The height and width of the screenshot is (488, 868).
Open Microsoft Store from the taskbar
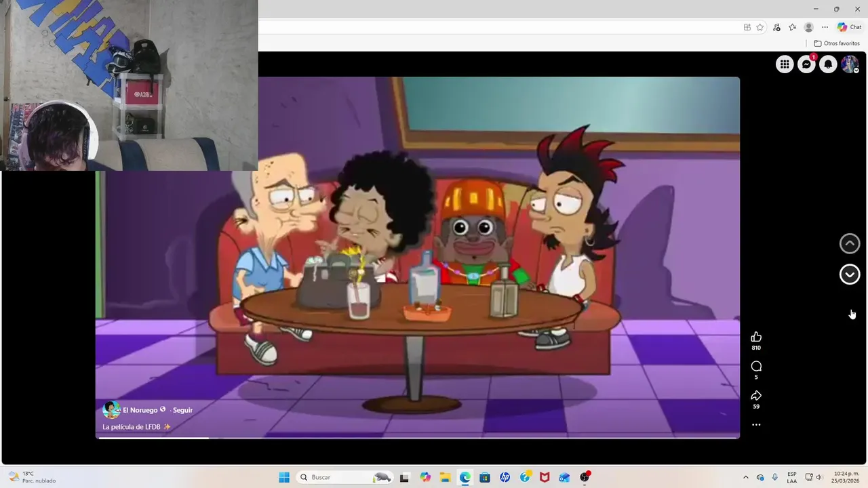point(484,477)
